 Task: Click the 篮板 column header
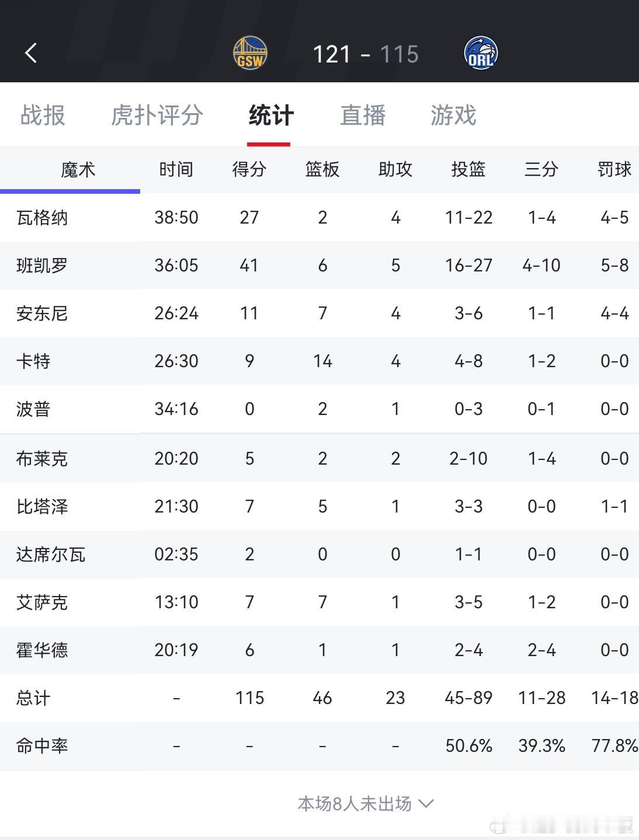[322, 169]
